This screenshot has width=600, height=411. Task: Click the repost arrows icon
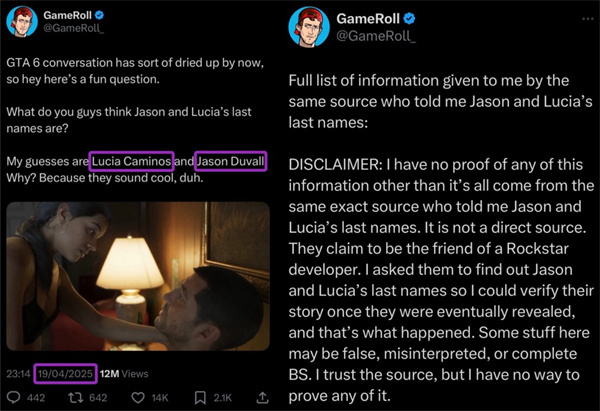75,398
